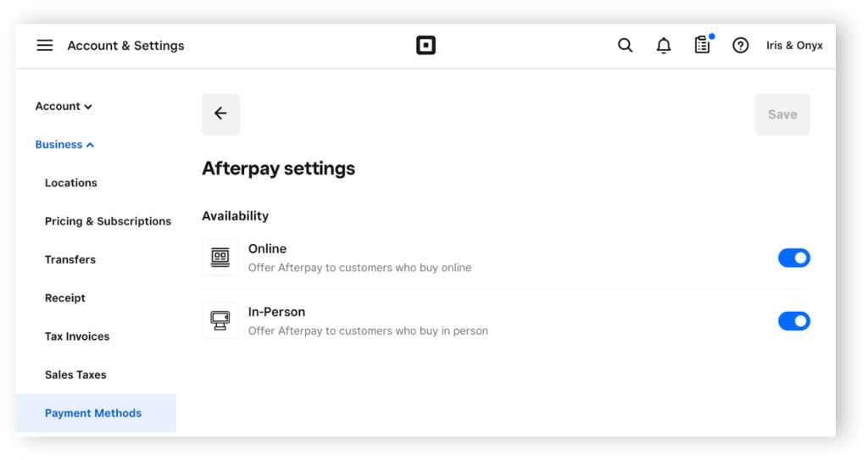Click the In-Person register icon
Viewport: 868px width, 460px height.
coord(220,321)
